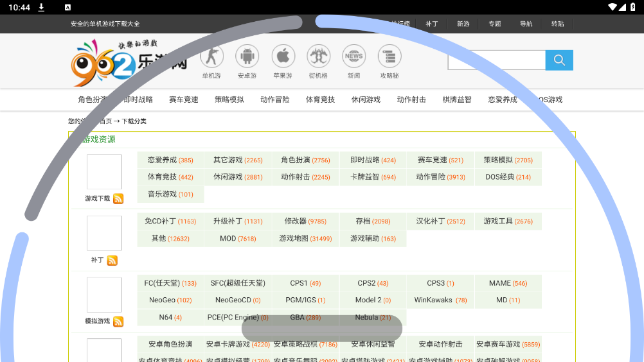Image resolution: width=644 pixels, height=362 pixels.
Task: Open 导航 in top bar
Action: coord(526,24)
